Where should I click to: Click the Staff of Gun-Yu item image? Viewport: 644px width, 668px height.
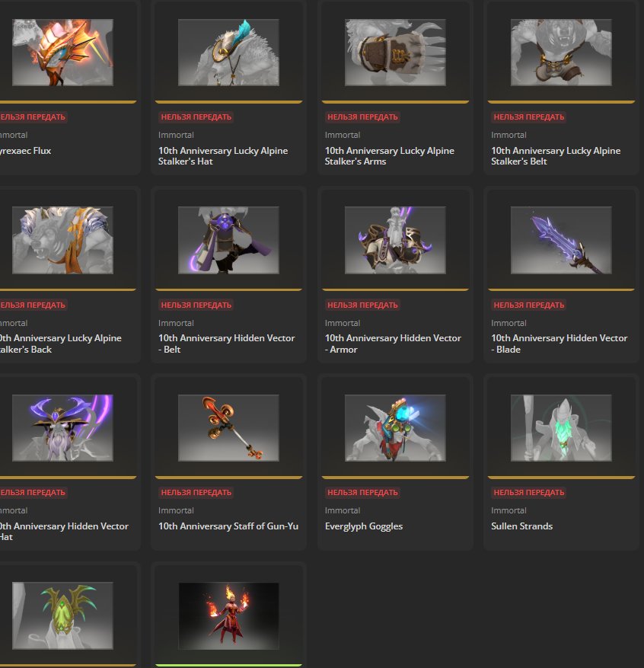tap(228, 427)
